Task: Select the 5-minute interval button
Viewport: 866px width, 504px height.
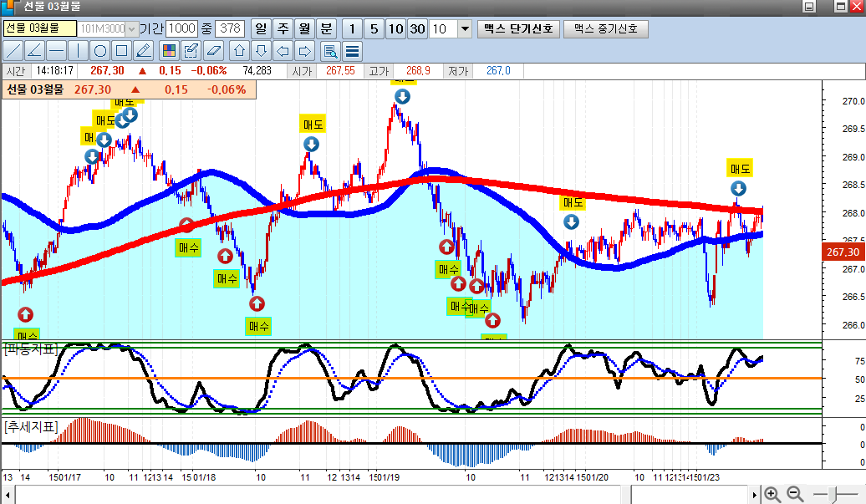Action: tap(374, 28)
